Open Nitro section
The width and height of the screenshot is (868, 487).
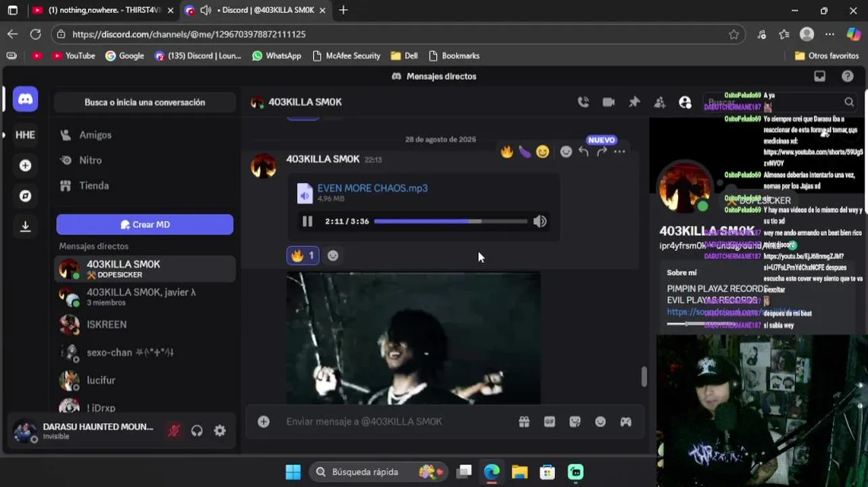pos(145,160)
